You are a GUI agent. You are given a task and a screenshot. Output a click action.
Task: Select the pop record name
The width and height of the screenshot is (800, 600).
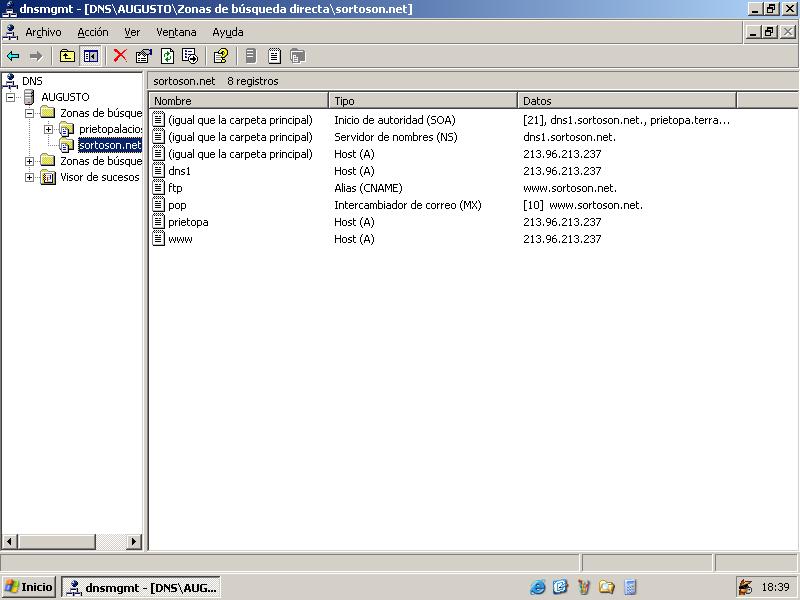[177, 205]
